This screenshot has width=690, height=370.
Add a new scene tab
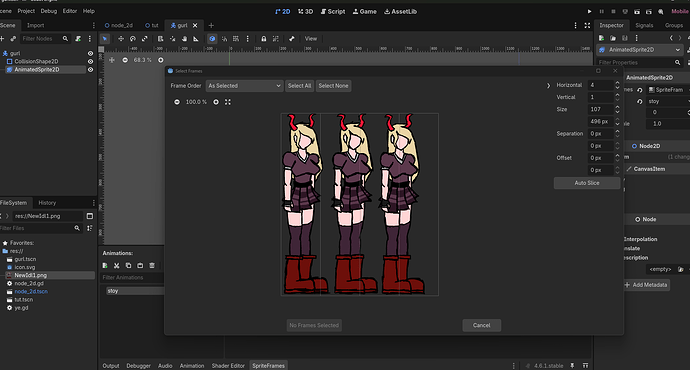click(211, 26)
